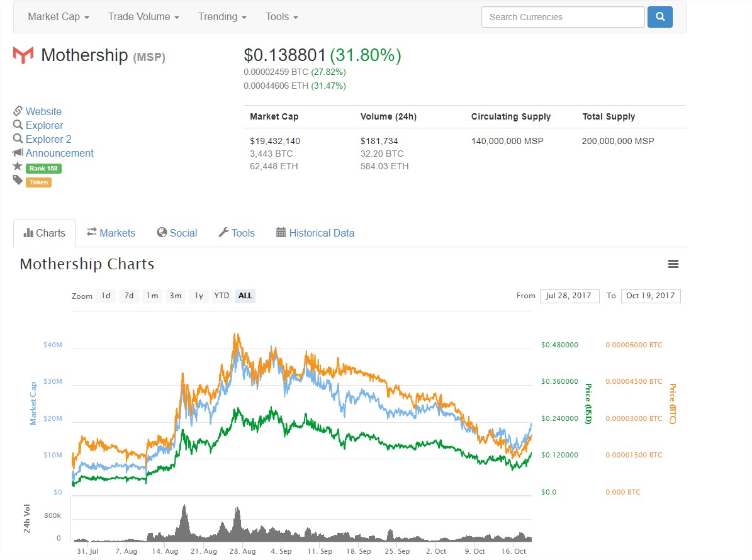Set chart zoom to 1m

tap(152, 296)
